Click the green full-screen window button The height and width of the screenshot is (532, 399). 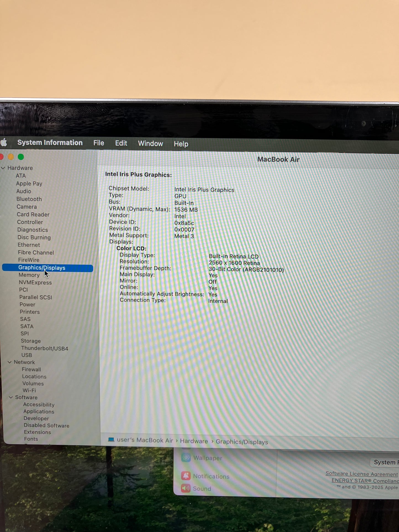coord(21,157)
